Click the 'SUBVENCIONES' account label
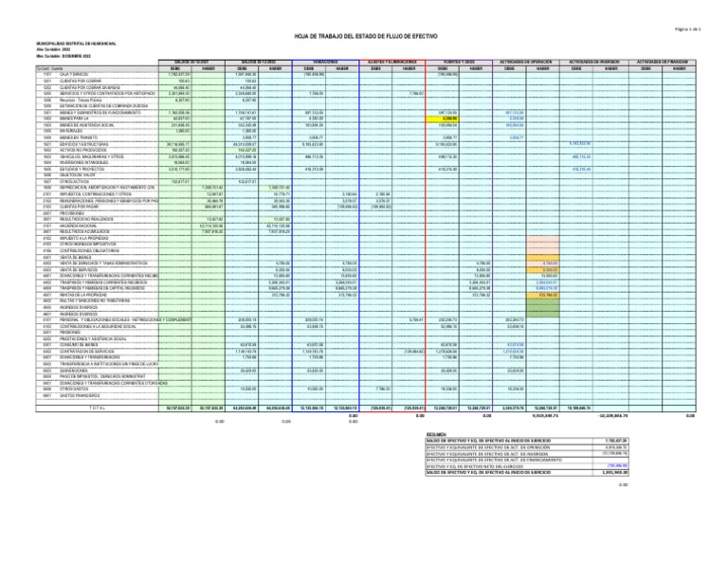The width and height of the screenshot is (728, 563). pos(73,371)
